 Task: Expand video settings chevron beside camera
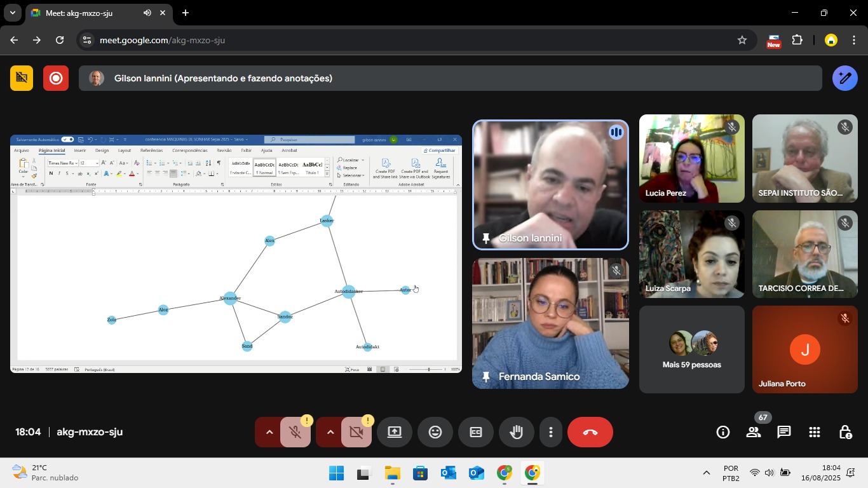click(x=330, y=432)
